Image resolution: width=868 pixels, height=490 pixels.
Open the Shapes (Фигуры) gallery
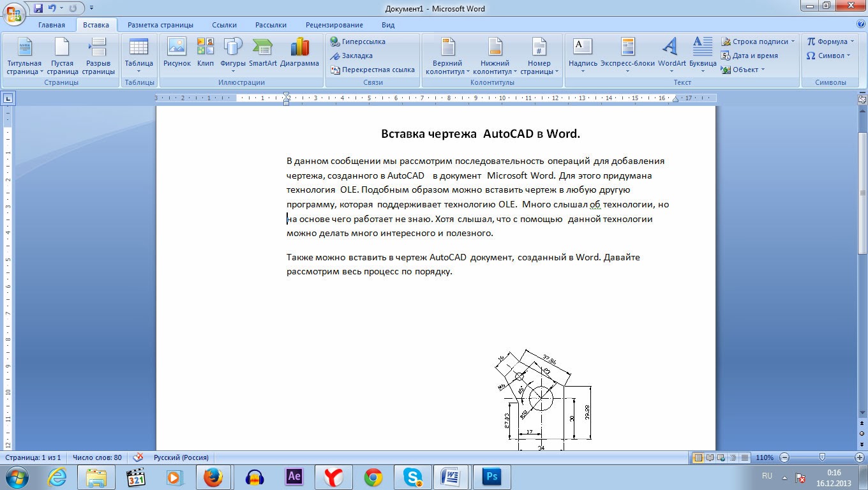[233, 56]
